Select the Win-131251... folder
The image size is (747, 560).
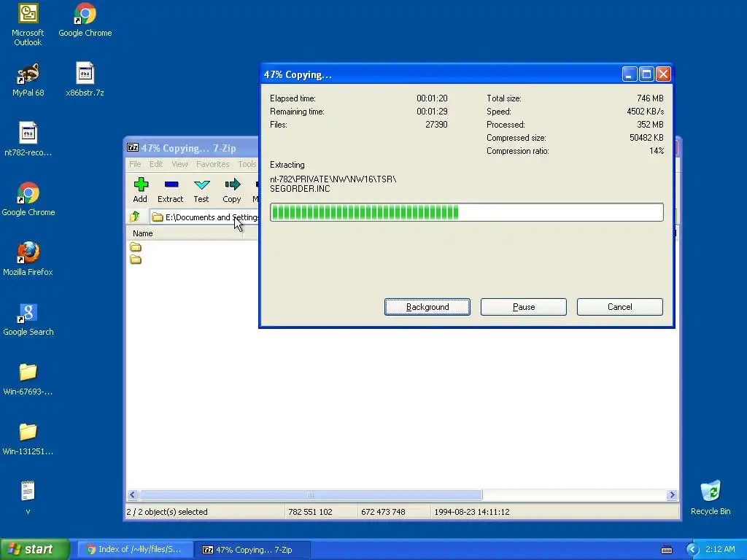pos(28,438)
